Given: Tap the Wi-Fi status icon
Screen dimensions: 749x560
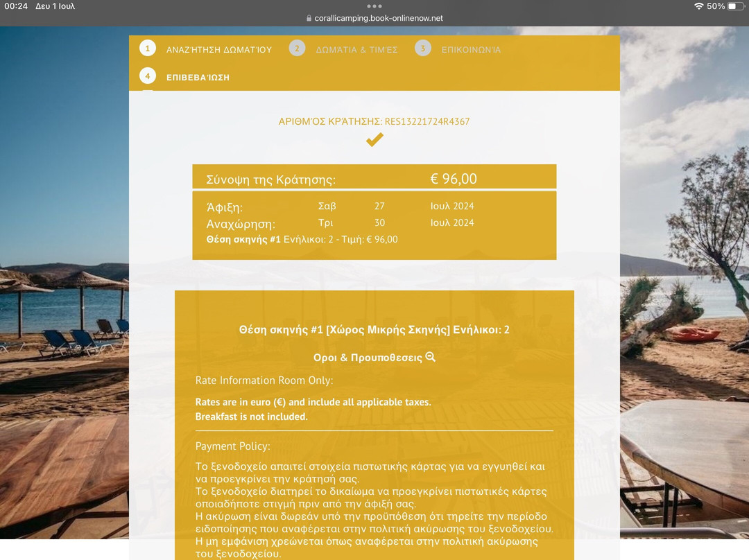Looking at the screenshot, I should (x=698, y=6).
